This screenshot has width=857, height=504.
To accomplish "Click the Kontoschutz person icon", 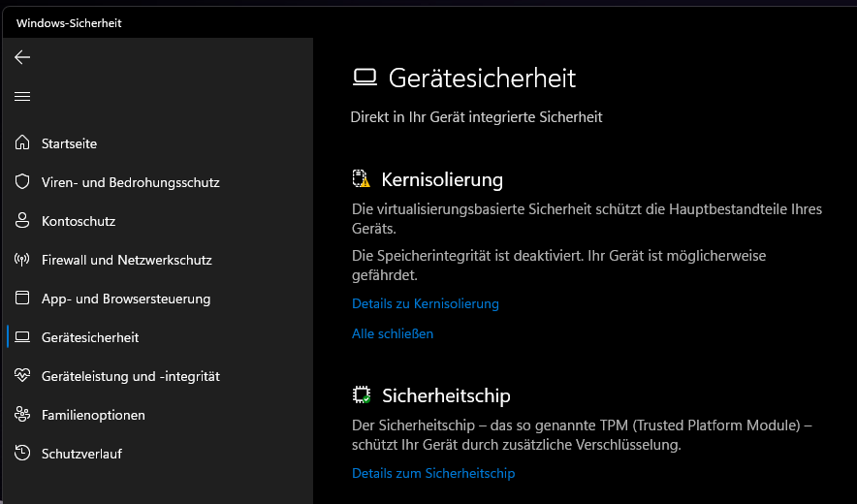I will tap(22, 221).
